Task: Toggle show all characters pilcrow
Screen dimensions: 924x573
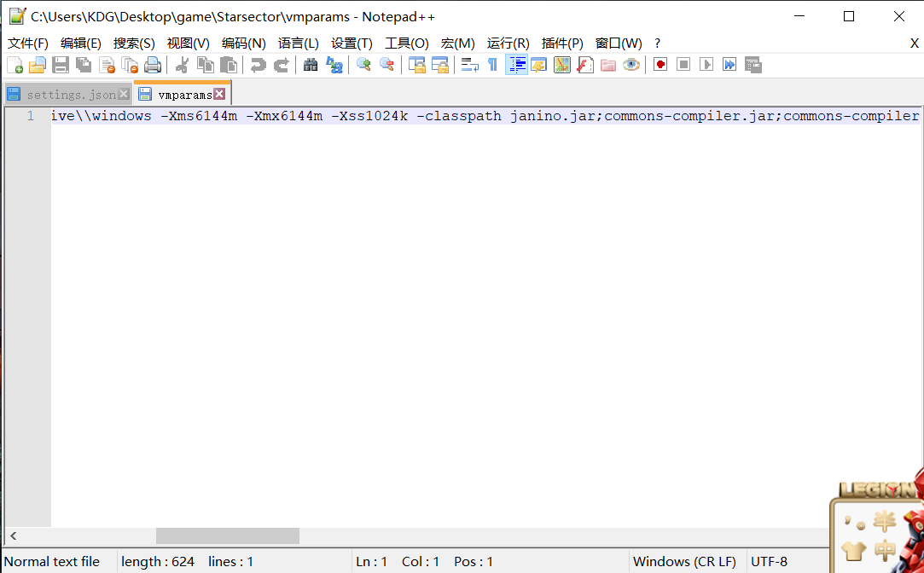Action: pyautogui.click(x=492, y=65)
